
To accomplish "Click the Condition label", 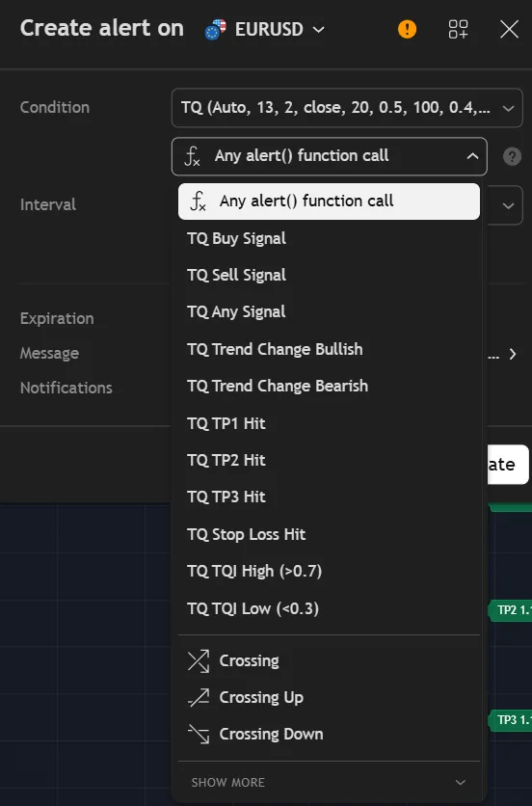I will click(x=55, y=107).
